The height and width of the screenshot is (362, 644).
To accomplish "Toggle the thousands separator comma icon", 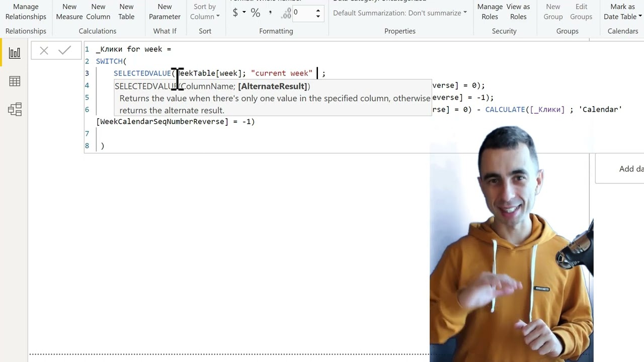I will pyautogui.click(x=270, y=13).
